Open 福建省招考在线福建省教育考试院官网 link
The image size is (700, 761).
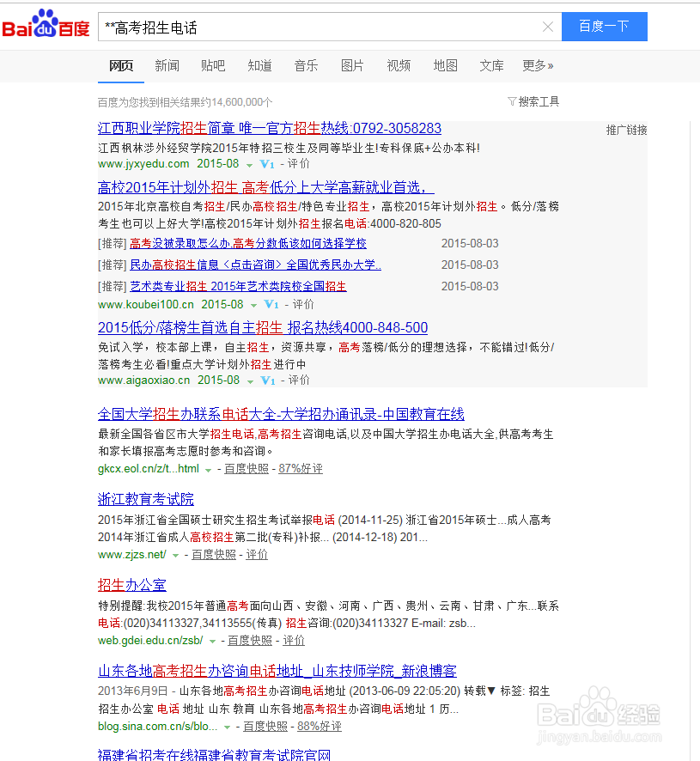click(214, 755)
